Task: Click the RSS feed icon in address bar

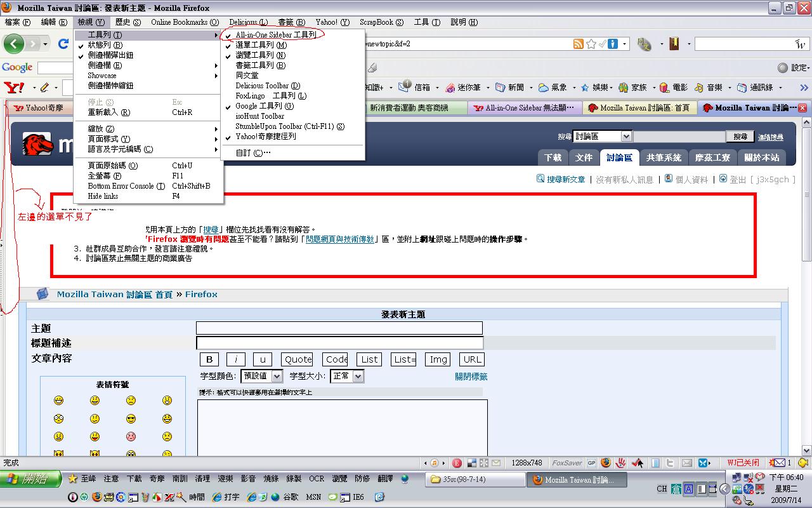Action: (578, 44)
